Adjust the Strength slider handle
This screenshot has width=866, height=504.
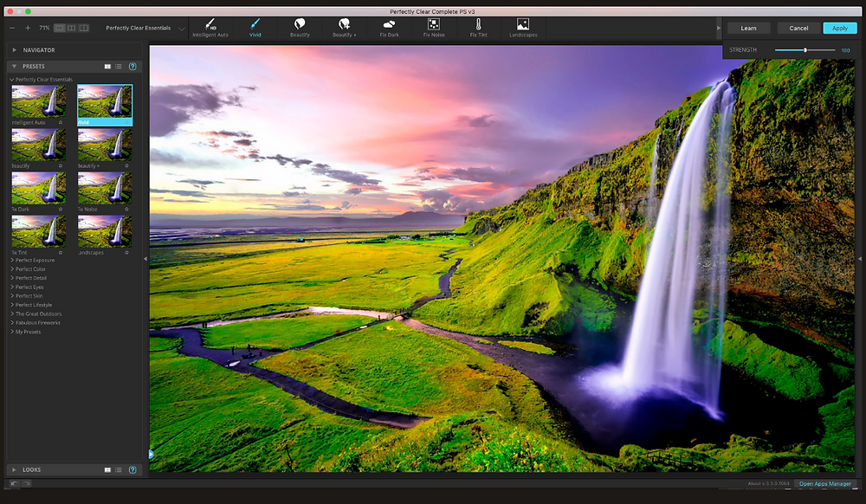pyautogui.click(x=805, y=50)
